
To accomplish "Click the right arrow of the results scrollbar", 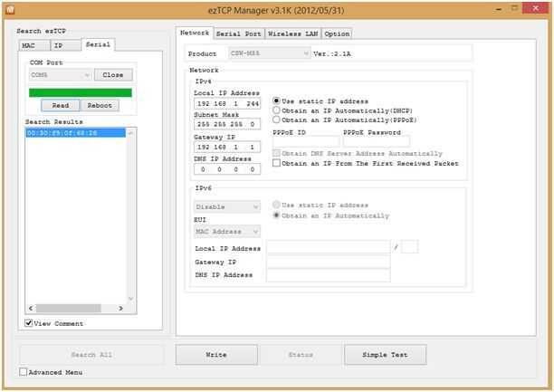I will [x=120, y=308].
